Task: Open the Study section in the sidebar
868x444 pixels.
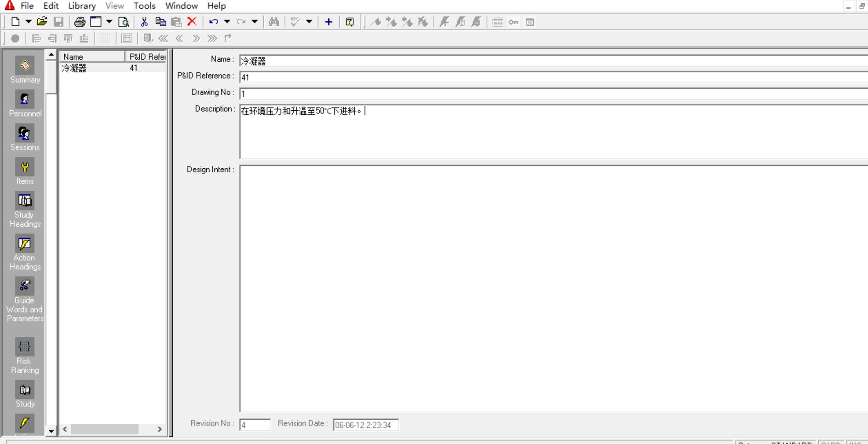Action: [25, 395]
